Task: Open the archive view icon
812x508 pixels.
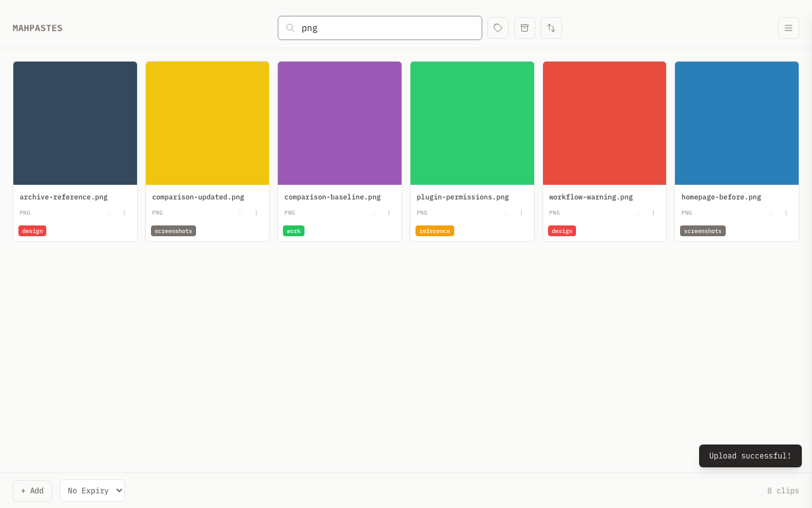Action: 524,27
